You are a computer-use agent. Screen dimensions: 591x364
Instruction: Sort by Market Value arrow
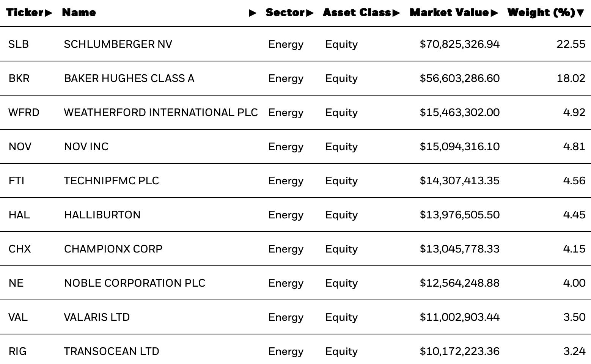(494, 13)
